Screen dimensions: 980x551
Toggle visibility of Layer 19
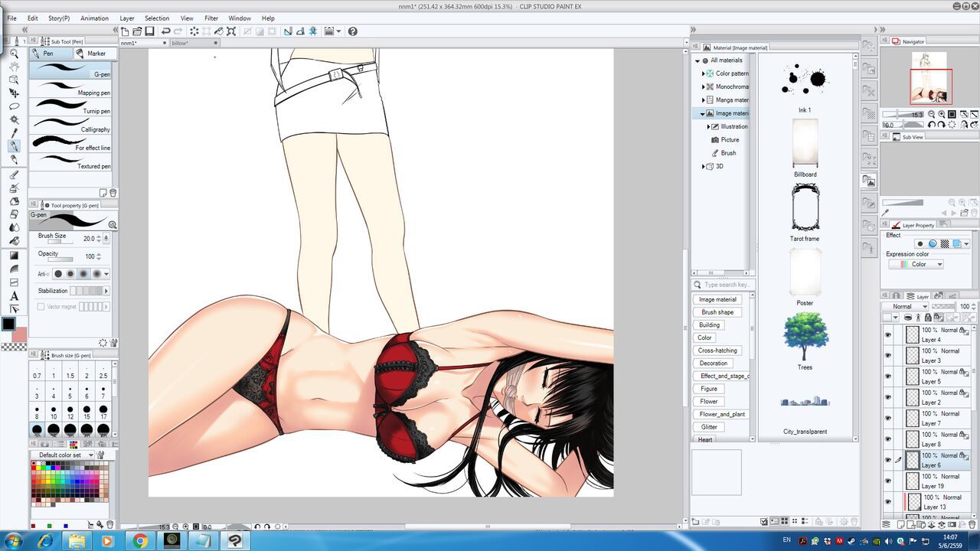888,481
